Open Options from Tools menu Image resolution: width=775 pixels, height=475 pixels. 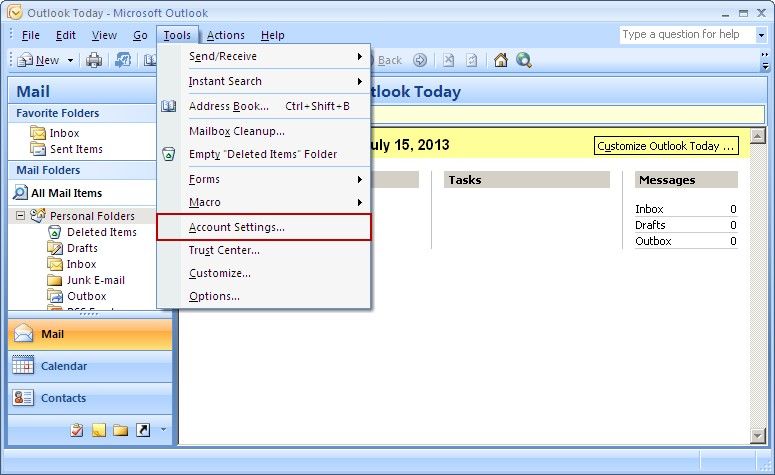[263, 296]
